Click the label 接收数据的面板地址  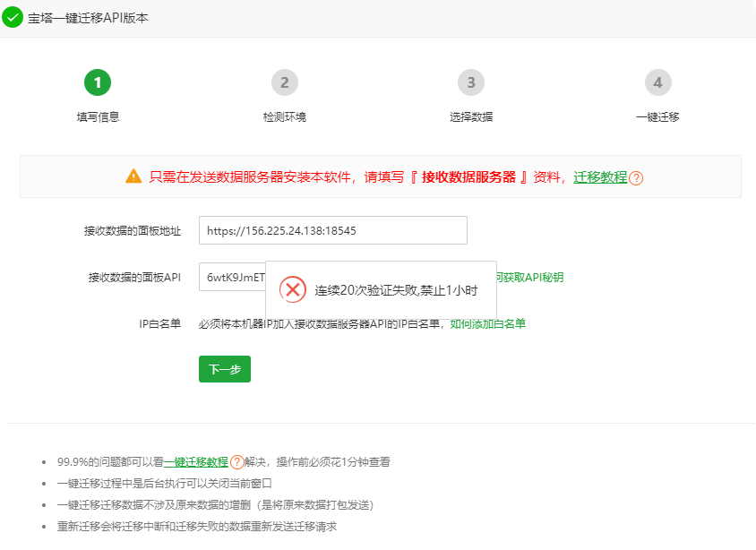[x=133, y=231]
